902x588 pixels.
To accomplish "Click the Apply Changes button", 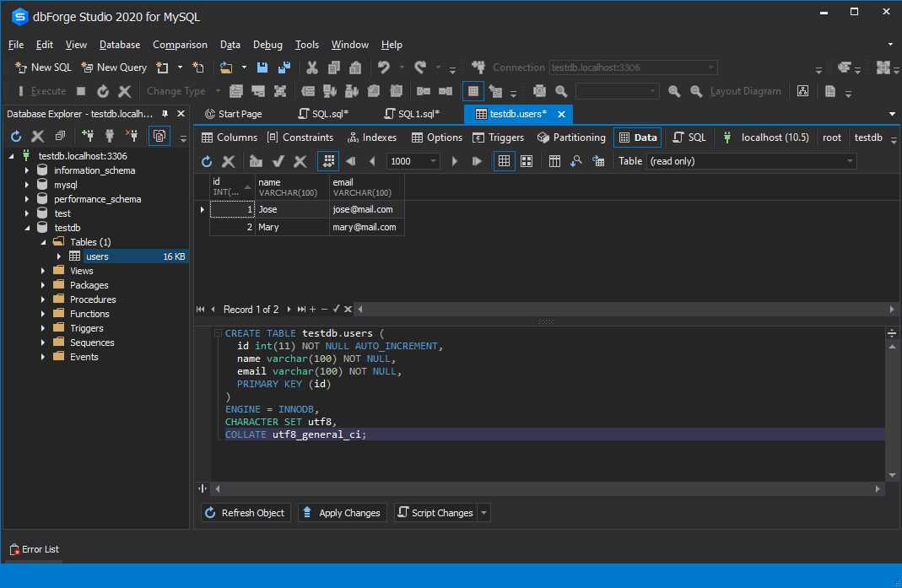I will [x=343, y=513].
